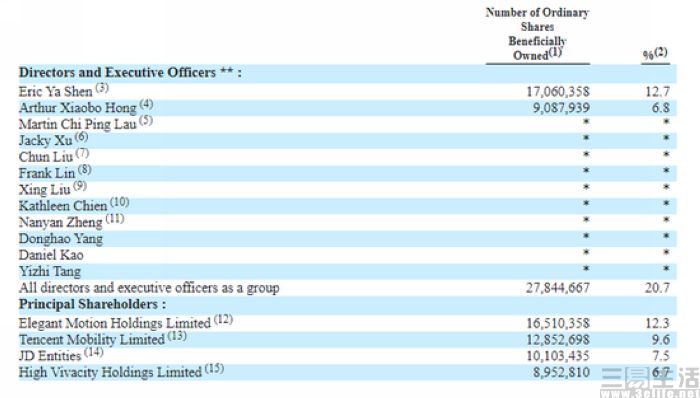The height and width of the screenshot is (398, 700).
Task: Click the name Arthur Xiaobo Hong
Action: [x=78, y=108]
